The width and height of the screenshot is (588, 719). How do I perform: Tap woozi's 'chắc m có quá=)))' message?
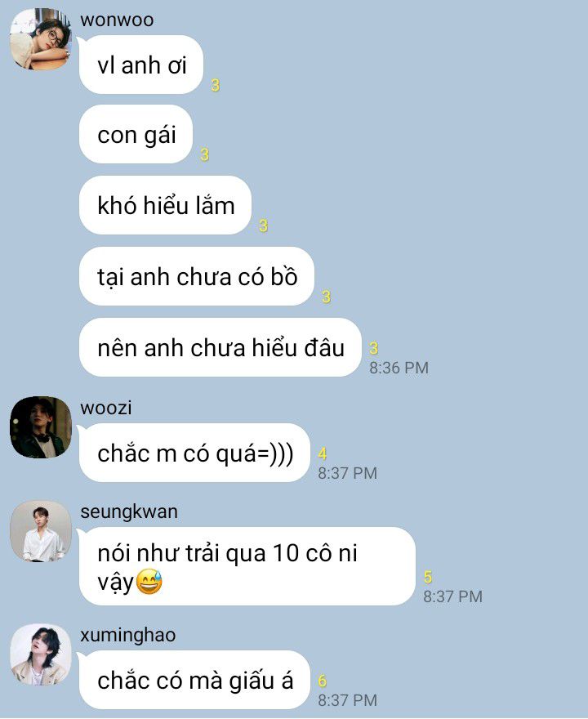[x=195, y=453]
